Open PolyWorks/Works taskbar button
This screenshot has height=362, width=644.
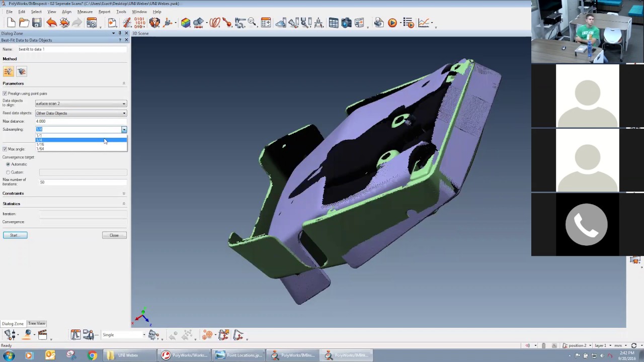coord(185,355)
